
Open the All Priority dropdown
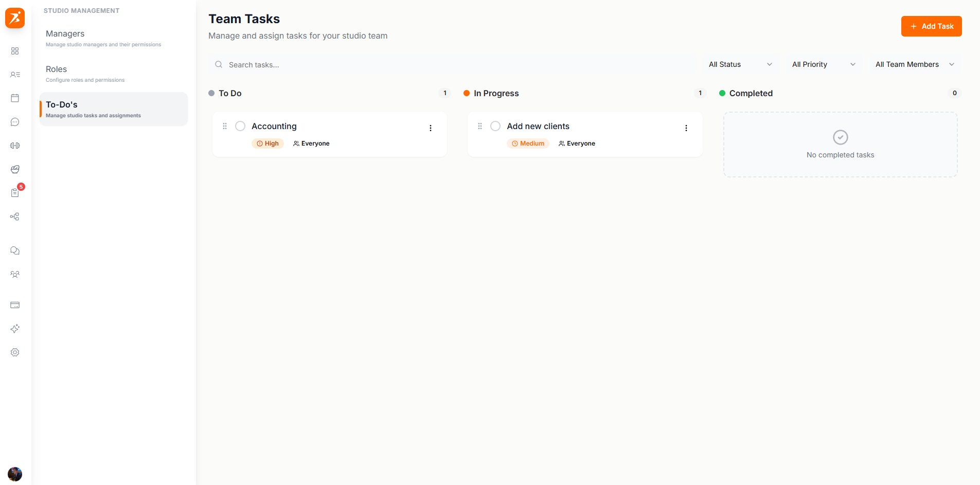click(x=823, y=64)
